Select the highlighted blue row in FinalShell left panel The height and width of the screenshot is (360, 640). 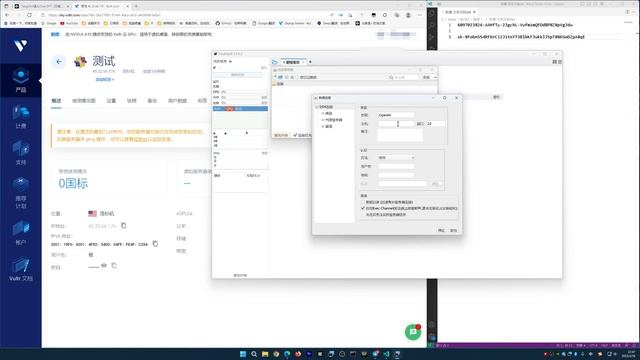coord(240,109)
